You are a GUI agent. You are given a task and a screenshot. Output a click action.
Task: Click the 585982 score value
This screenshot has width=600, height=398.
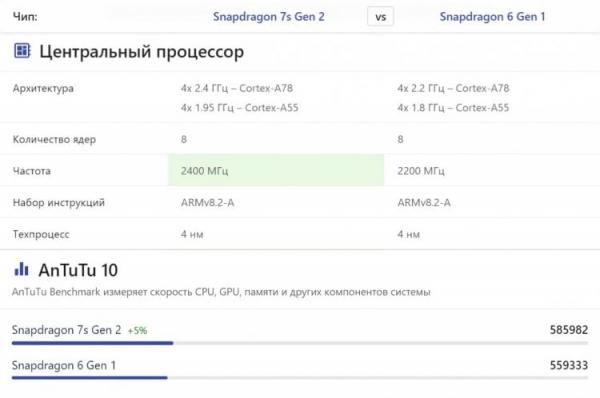click(x=569, y=330)
